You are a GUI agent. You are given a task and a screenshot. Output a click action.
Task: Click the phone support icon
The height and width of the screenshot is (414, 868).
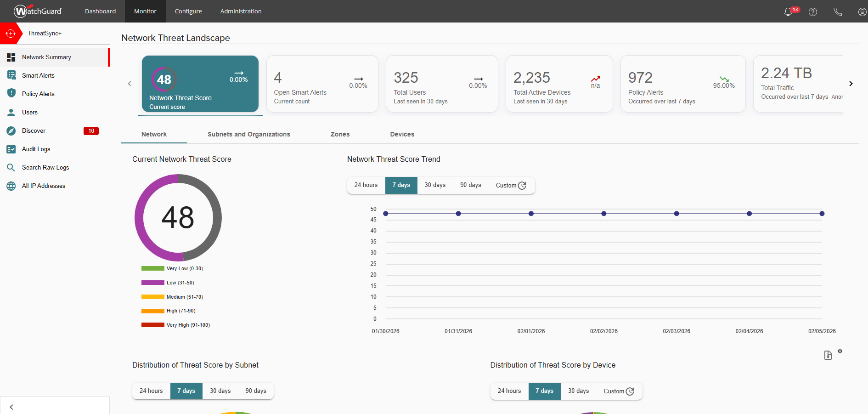point(838,12)
